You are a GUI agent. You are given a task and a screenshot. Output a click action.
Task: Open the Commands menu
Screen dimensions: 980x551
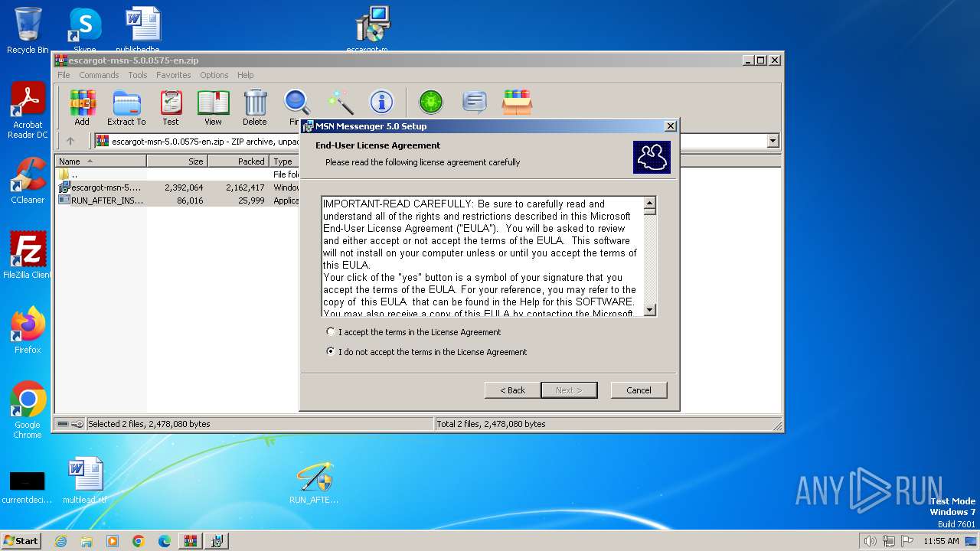(x=99, y=75)
